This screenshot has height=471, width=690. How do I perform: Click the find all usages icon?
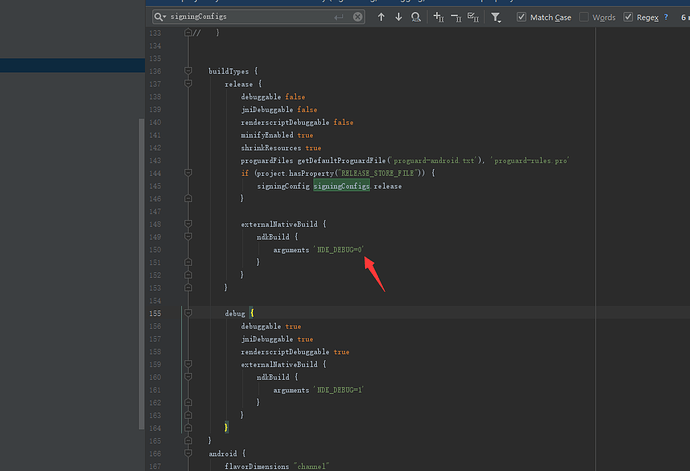coord(416,17)
